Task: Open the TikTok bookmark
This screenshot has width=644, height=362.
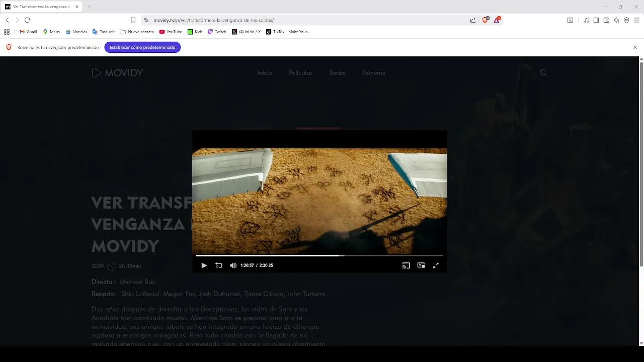Action: tap(288, 32)
